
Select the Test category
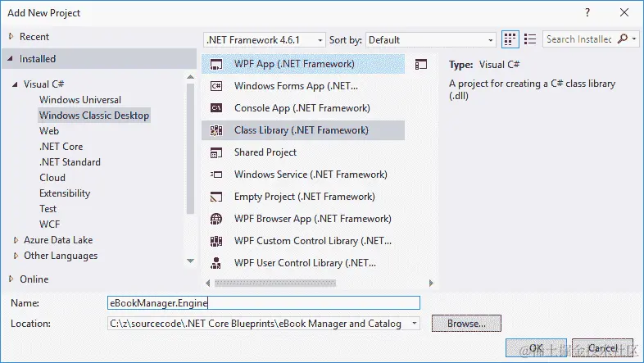(x=48, y=209)
